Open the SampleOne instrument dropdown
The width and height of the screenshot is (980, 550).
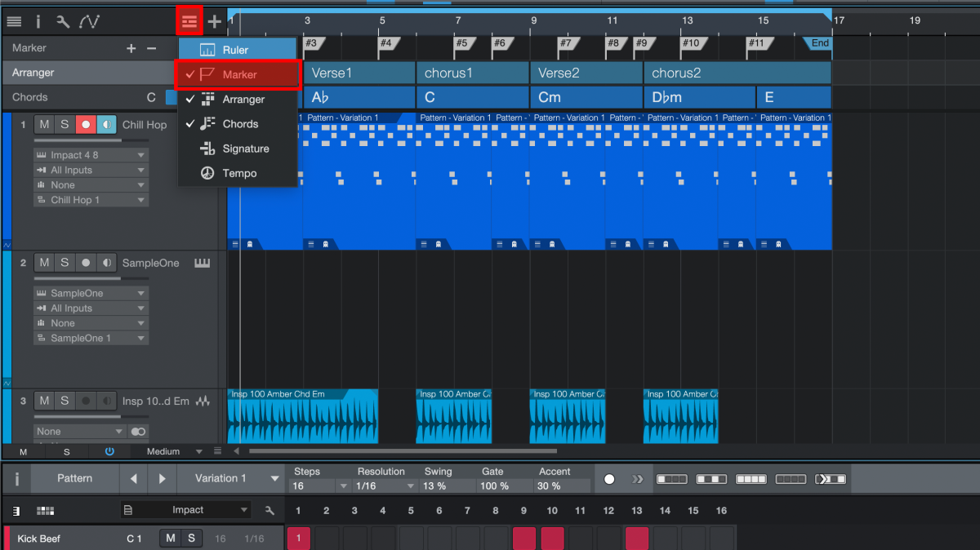(x=91, y=293)
